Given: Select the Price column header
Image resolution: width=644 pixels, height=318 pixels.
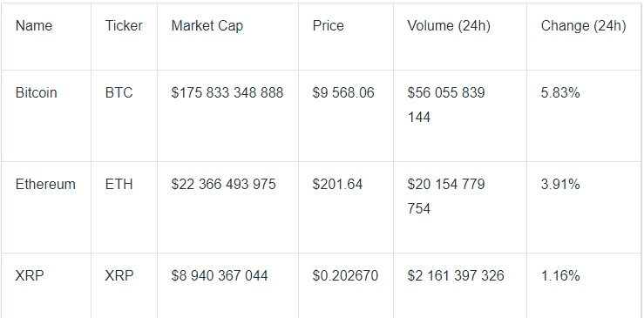Looking at the screenshot, I should [x=329, y=26].
